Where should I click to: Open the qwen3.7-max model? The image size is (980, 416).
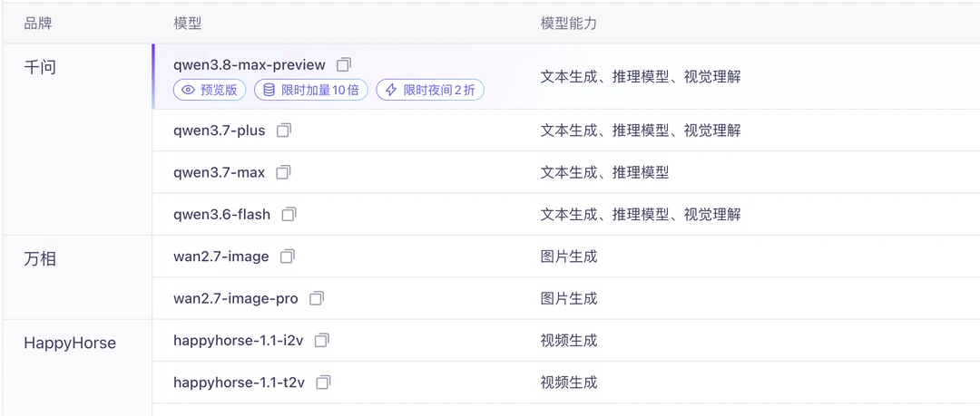[x=220, y=172]
